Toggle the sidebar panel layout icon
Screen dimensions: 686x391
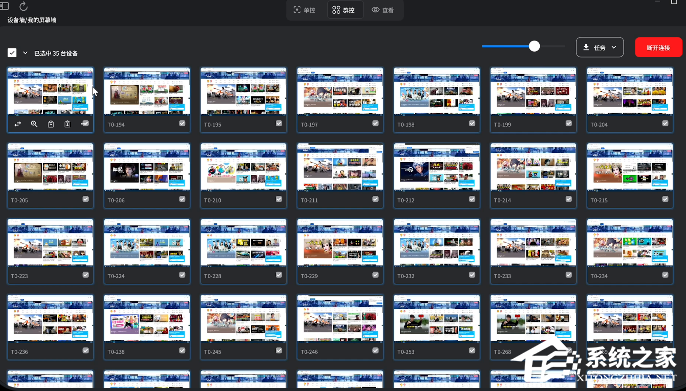pos(4,6)
